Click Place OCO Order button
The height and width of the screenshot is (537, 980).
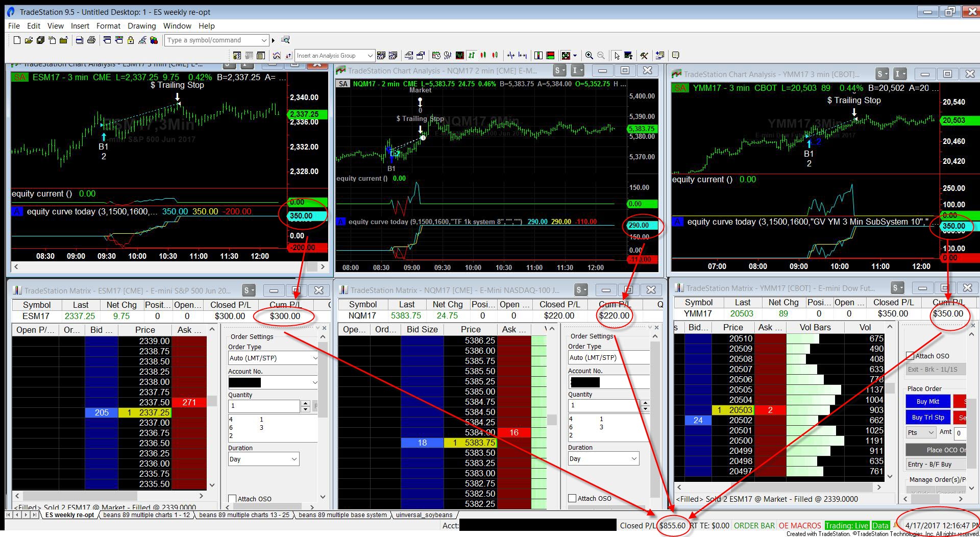point(936,450)
